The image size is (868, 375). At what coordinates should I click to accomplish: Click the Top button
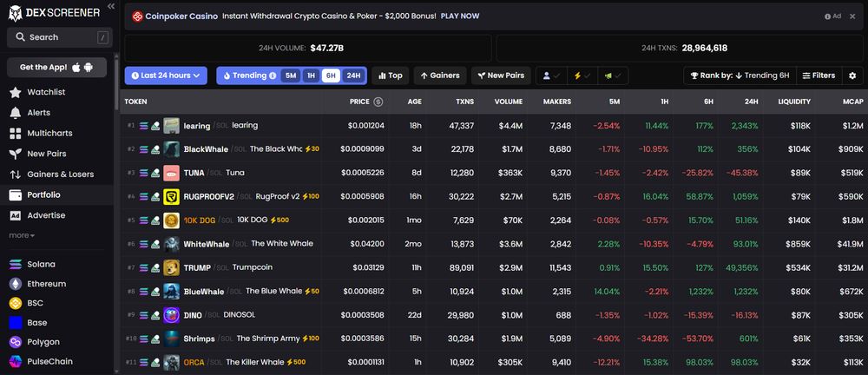(x=391, y=76)
